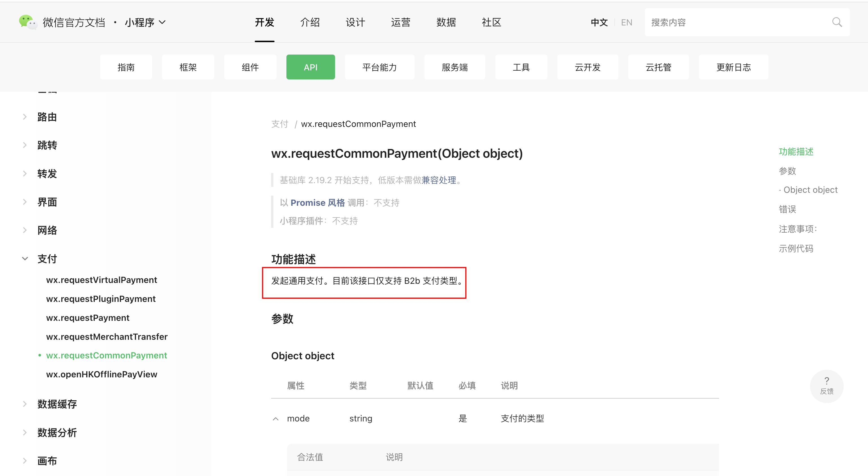Open the 兼容处理 link
The height and width of the screenshot is (476, 868).
(439, 180)
